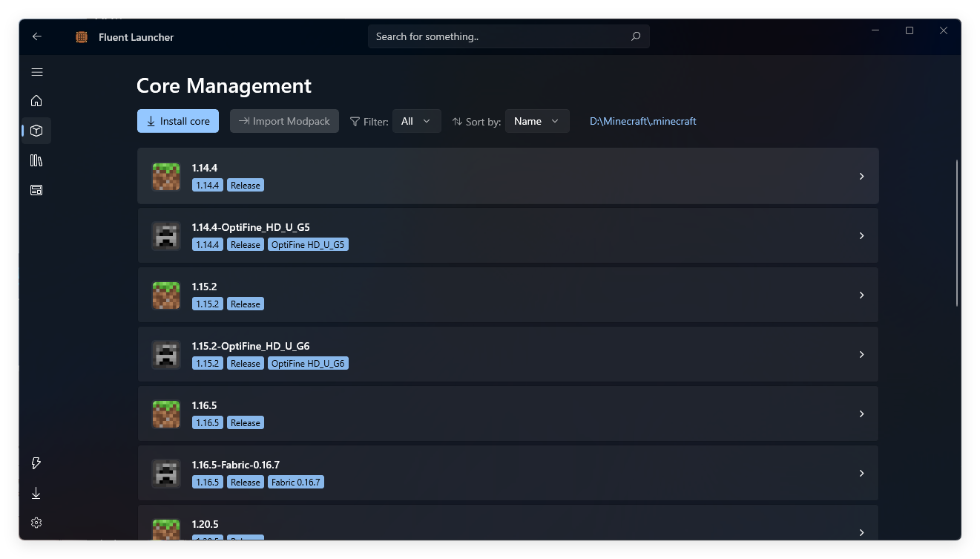This screenshot has height=559, width=980.
Task: Click the creeper icon for 1.16.5-Fabric-0.16.7
Action: [166, 473]
